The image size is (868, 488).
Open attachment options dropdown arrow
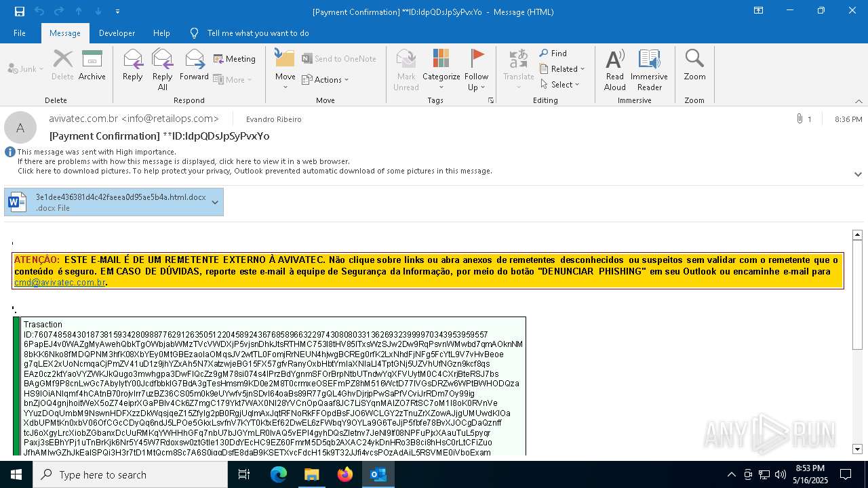click(x=215, y=202)
